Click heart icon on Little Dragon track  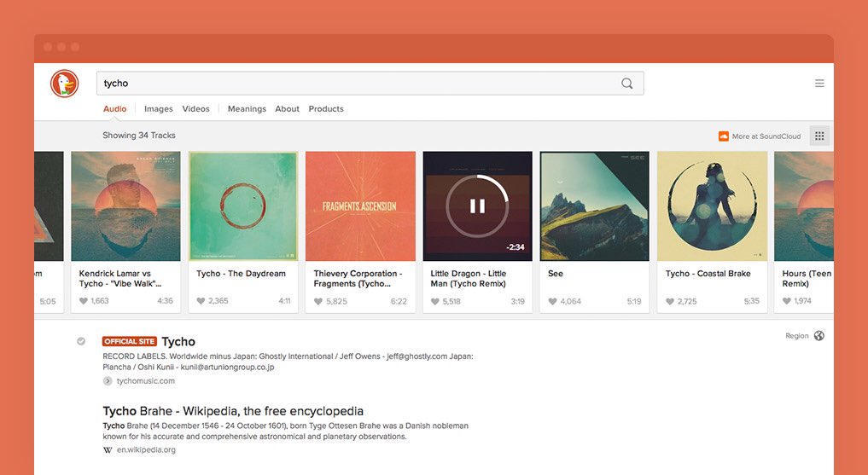click(435, 301)
